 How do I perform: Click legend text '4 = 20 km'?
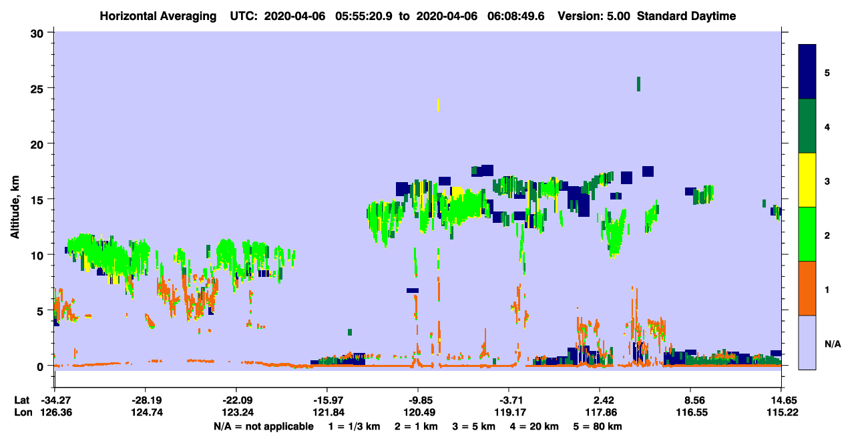pos(533,426)
